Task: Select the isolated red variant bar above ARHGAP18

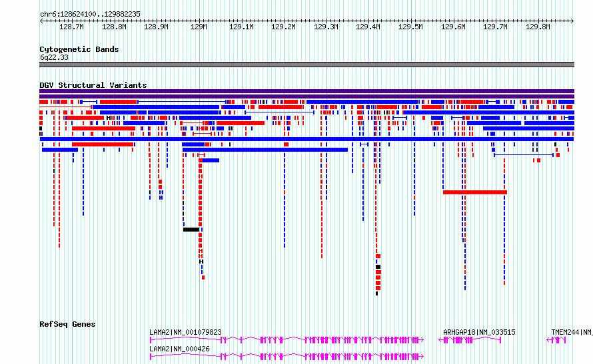Action: point(475,192)
